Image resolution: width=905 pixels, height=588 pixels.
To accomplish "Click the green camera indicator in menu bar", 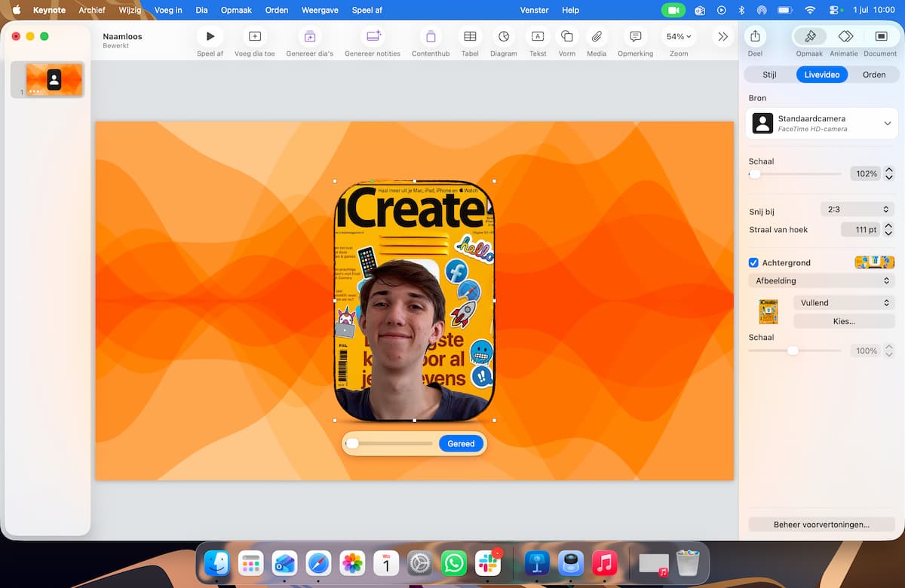I will 673,10.
